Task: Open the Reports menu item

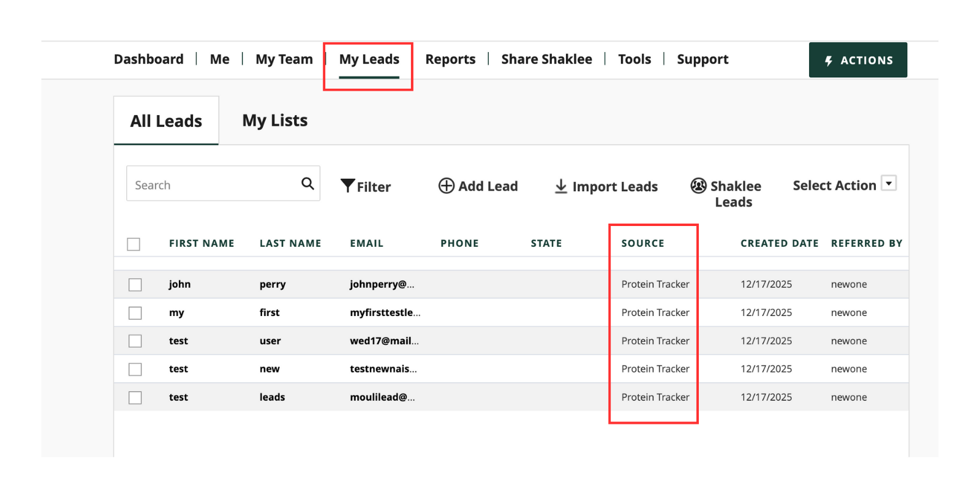Action: click(x=450, y=59)
